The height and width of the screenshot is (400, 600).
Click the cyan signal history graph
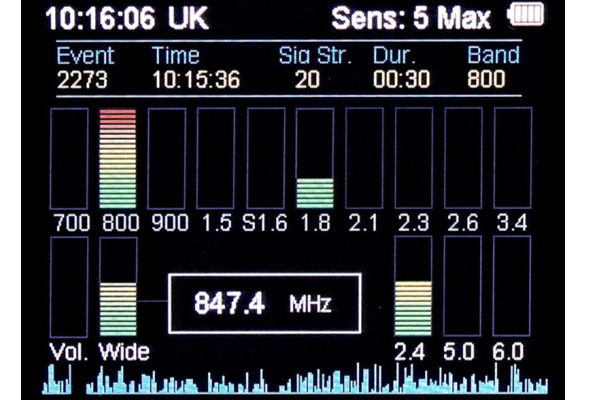295,378
